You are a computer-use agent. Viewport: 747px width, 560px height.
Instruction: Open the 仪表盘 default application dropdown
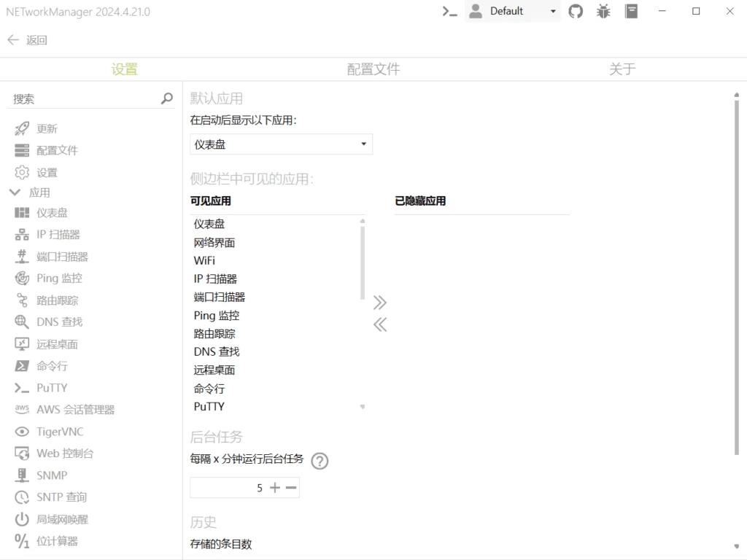281,144
